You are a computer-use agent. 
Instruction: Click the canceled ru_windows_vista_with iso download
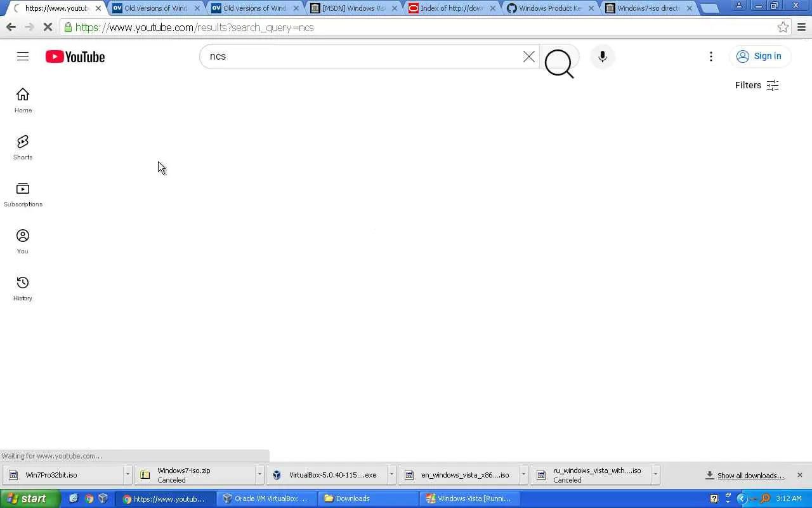point(591,475)
